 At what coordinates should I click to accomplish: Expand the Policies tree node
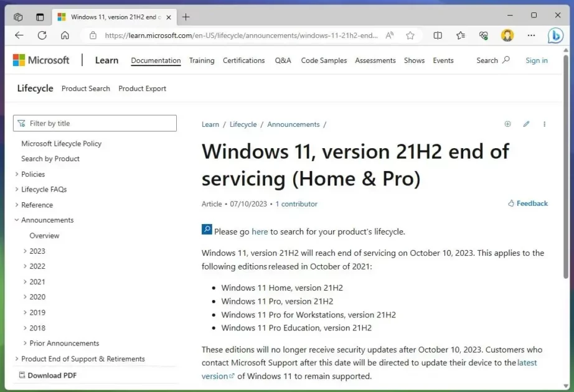tap(16, 174)
